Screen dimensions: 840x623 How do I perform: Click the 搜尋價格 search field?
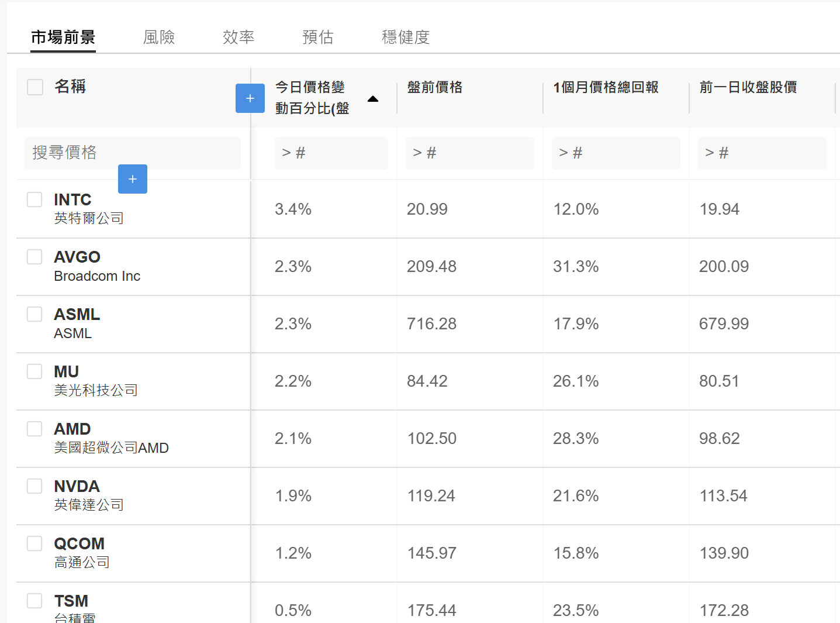[x=133, y=153]
